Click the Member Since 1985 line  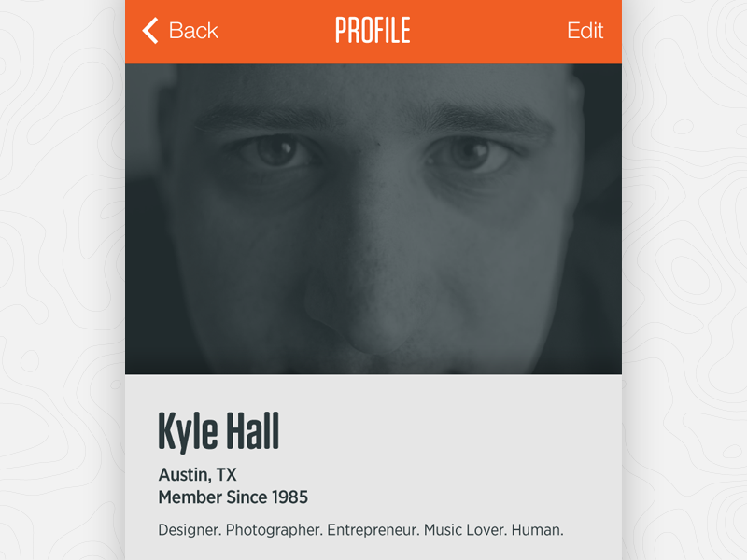233,497
